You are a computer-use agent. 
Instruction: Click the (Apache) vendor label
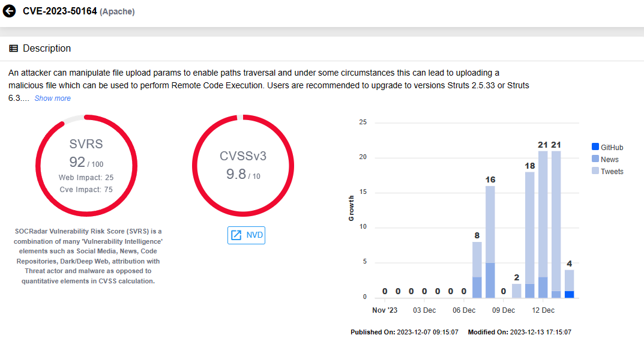pyautogui.click(x=117, y=11)
